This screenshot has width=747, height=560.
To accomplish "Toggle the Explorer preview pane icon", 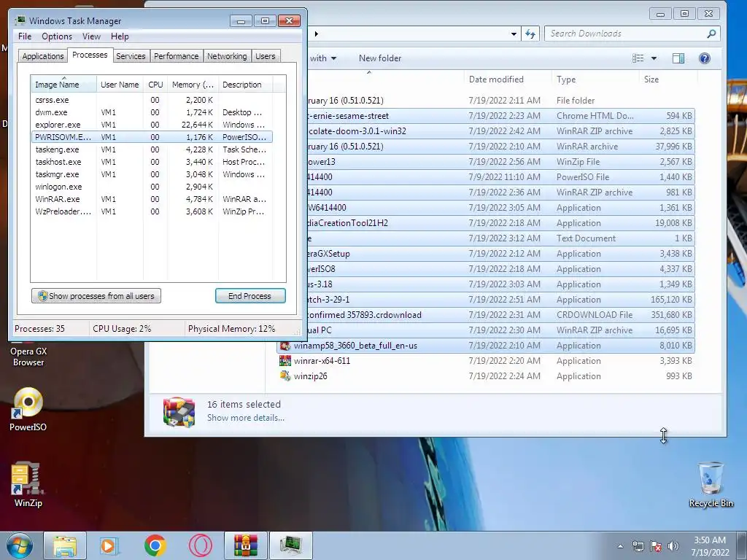I will coord(678,58).
